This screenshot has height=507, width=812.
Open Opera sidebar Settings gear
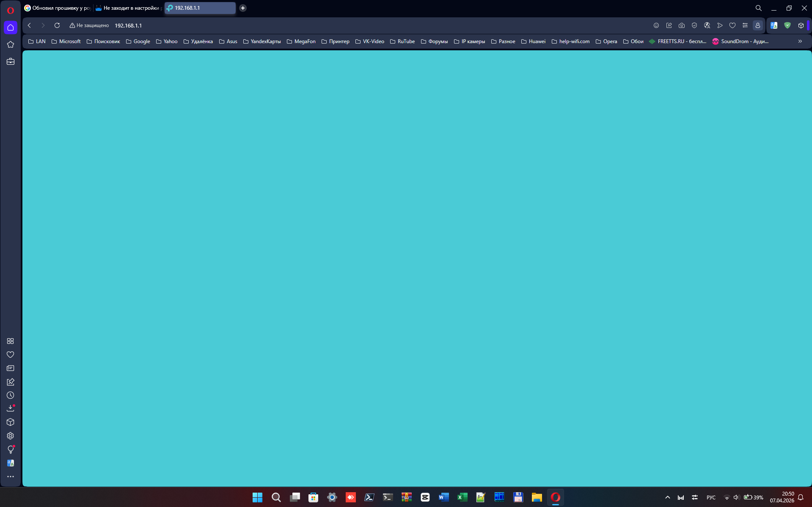[x=11, y=436]
